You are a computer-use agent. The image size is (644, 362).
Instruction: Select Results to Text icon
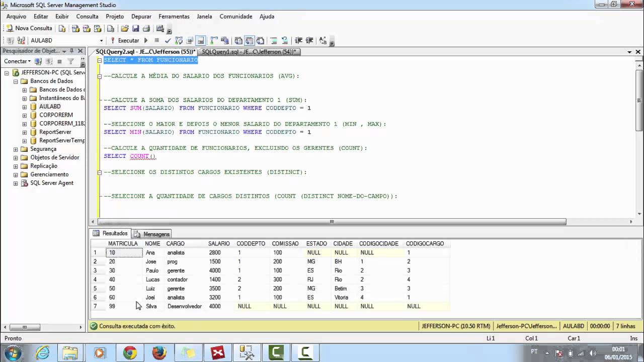(238, 40)
